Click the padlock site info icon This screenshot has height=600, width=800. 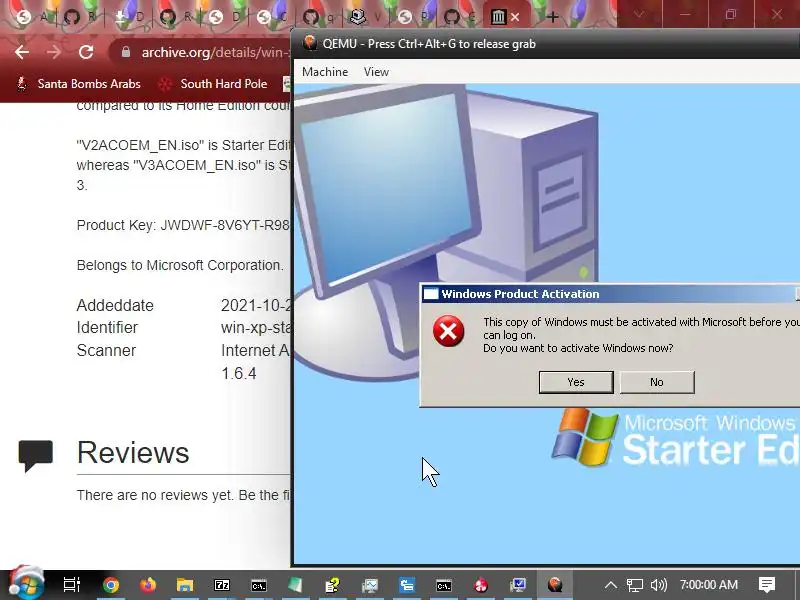coord(126,52)
